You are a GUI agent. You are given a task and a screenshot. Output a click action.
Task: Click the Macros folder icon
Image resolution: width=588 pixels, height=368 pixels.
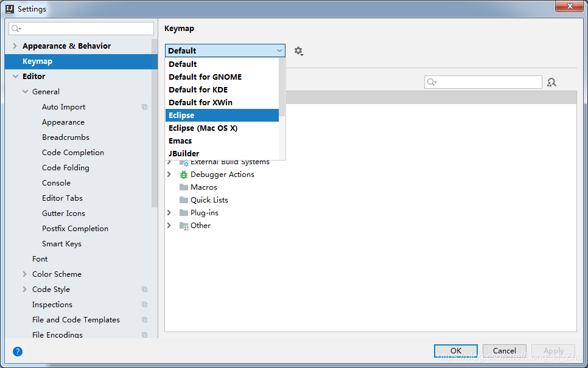coord(184,187)
